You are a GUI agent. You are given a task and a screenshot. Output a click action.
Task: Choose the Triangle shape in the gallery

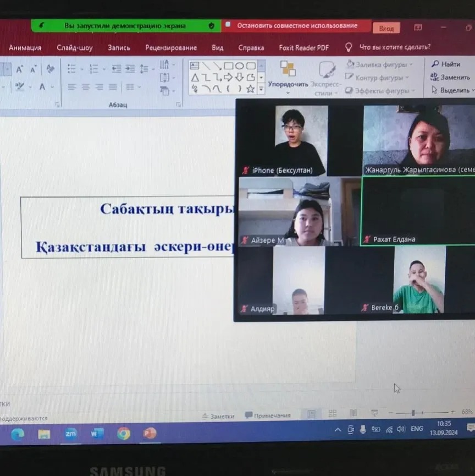tap(195, 78)
